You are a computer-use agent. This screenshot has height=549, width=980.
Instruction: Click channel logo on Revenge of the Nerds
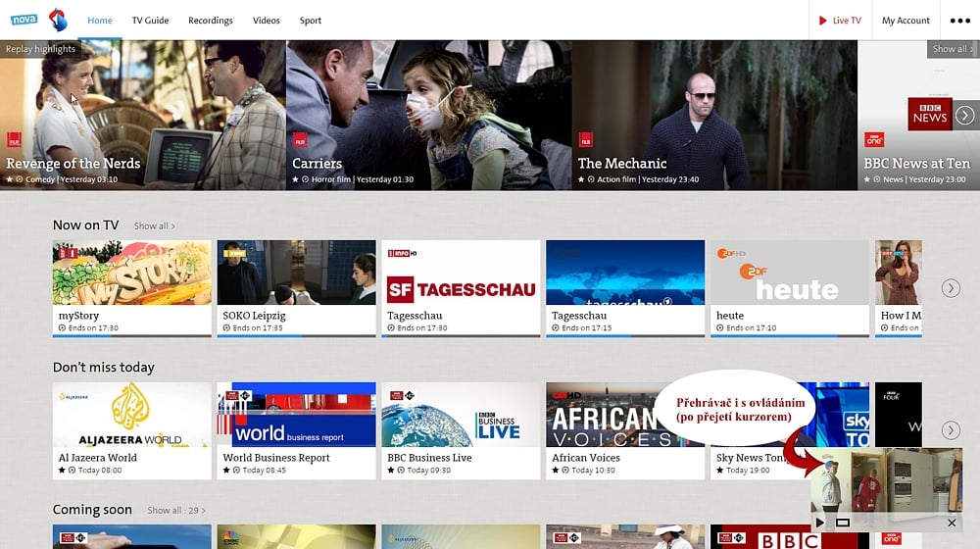pyautogui.click(x=14, y=140)
